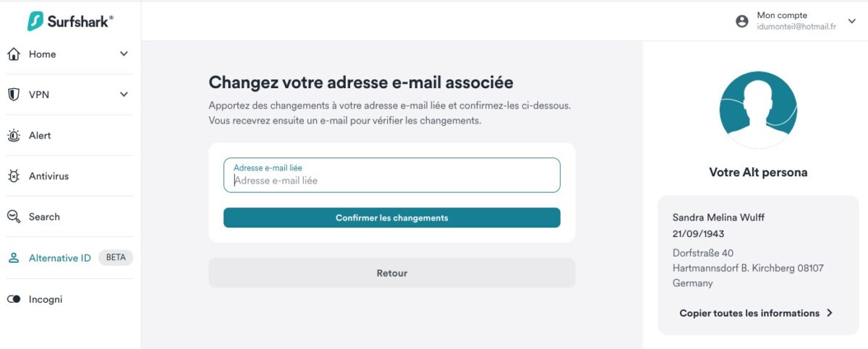Screen dimensions: 868x349
Task: Expand the Home menu chevron
Action: coord(124,54)
